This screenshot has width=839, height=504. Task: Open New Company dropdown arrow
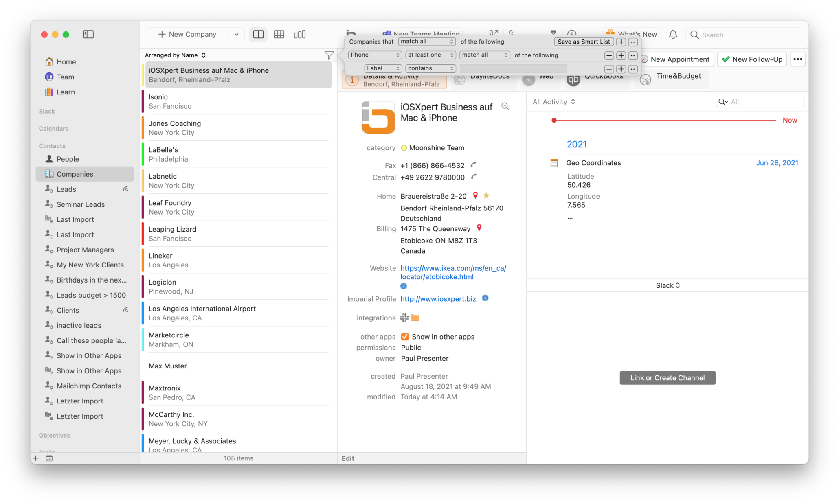coord(236,35)
